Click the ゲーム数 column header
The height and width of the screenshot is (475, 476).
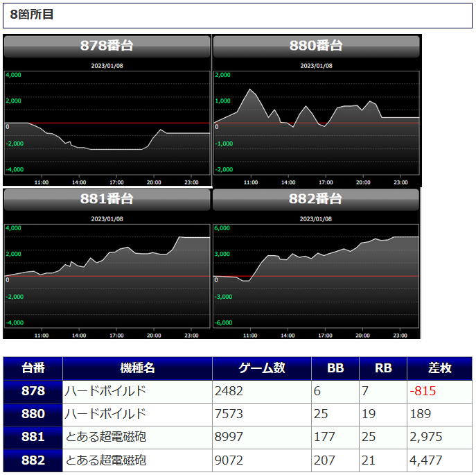(262, 368)
